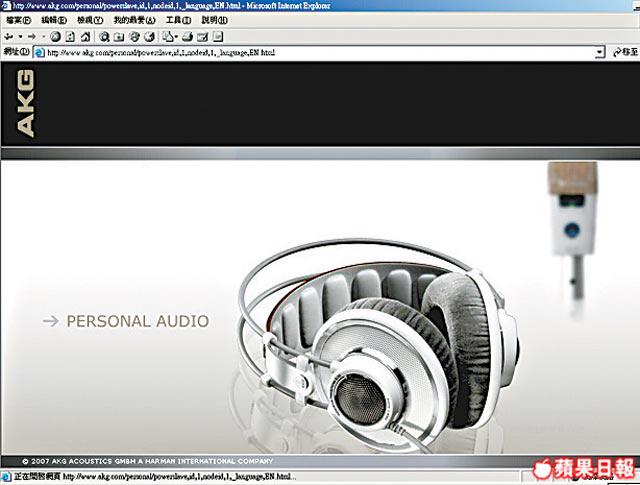Click the Internet Explorer title bar icon
The width and height of the screenshot is (640, 485).
(5, 6)
